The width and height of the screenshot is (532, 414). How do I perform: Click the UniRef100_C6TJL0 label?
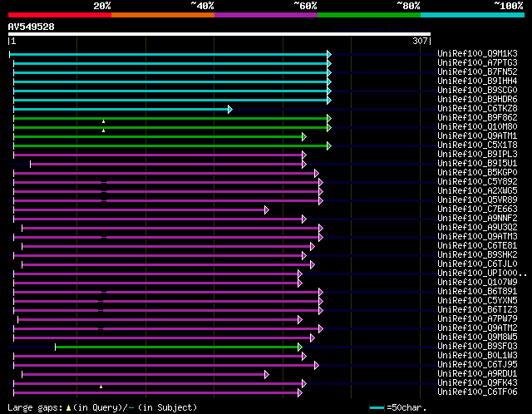(477, 264)
